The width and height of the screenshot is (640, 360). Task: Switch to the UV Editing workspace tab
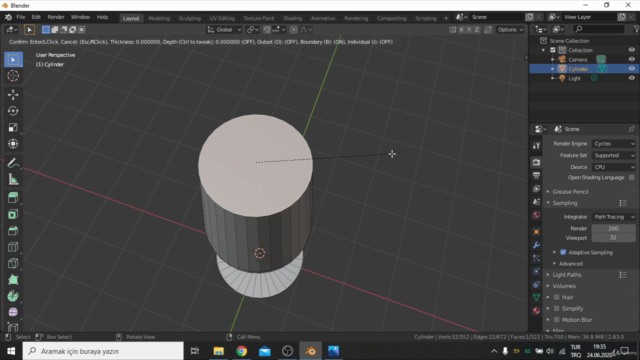[x=222, y=18]
